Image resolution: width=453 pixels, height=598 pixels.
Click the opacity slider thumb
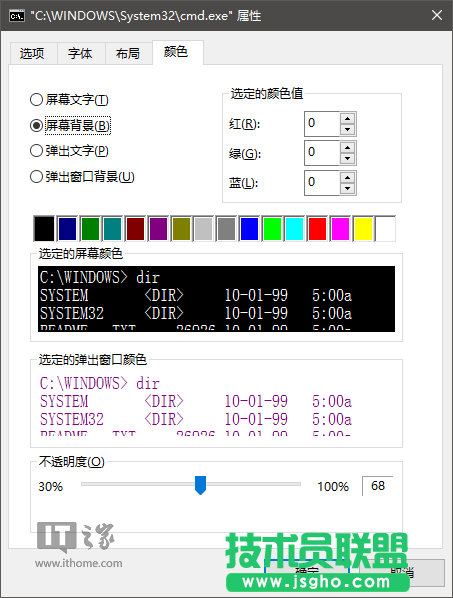[x=200, y=485]
